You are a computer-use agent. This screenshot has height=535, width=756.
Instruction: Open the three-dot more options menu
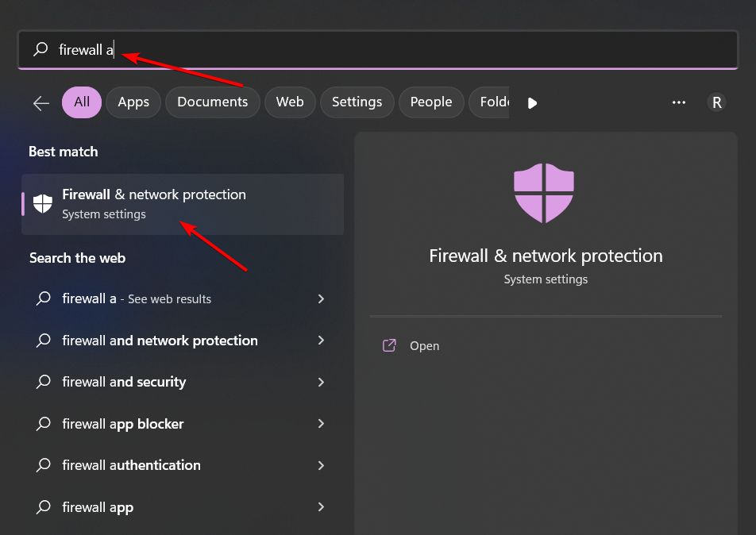point(679,102)
